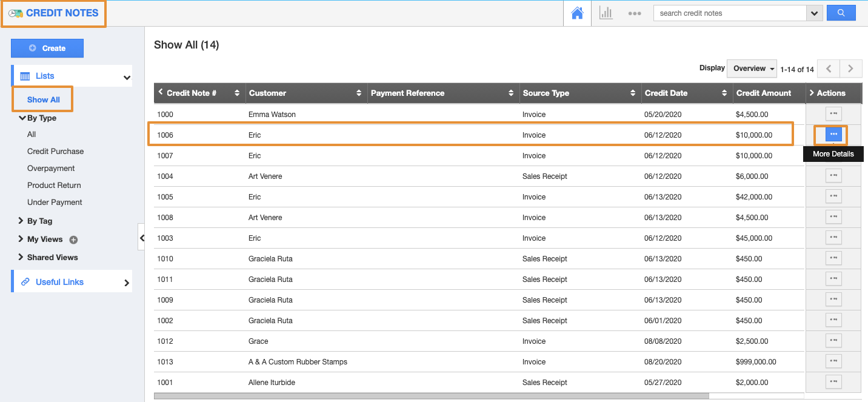Image resolution: width=868 pixels, height=402 pixels.
Task: Expand the By Tag section
Action: point(39,221)
